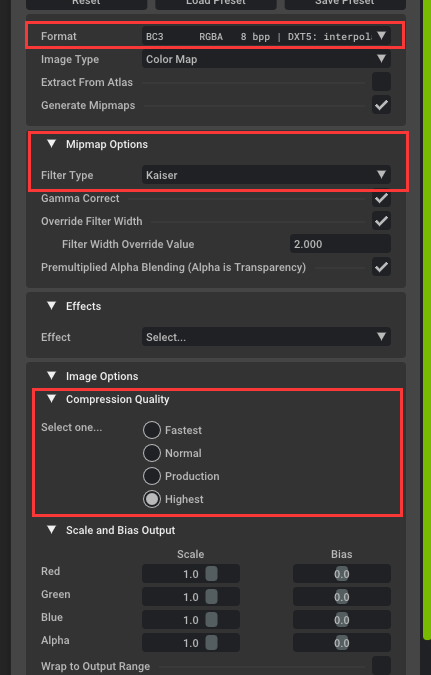Click the Green Bias slider
Image resolution: width=431 pixels, height=675 pixels.
tap(342, 597)
